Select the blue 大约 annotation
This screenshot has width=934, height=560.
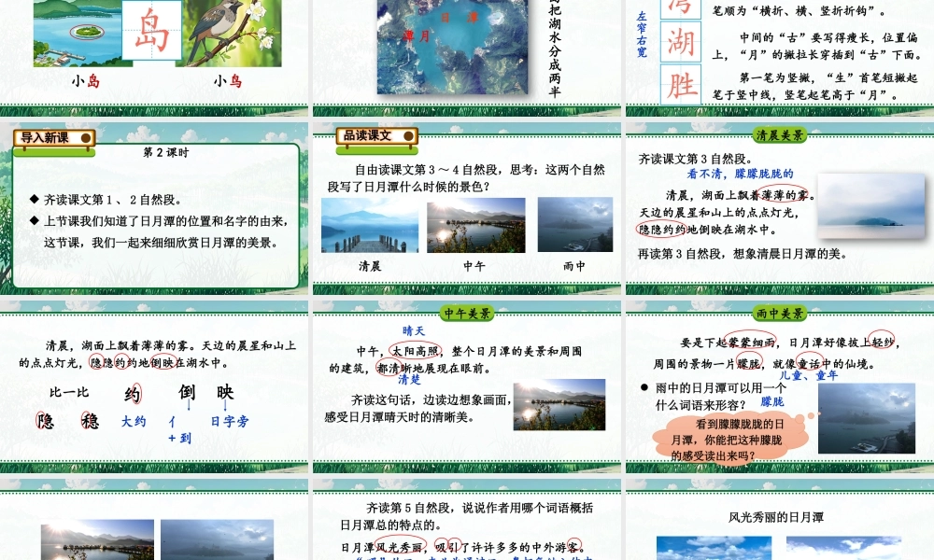coord(134,421)
